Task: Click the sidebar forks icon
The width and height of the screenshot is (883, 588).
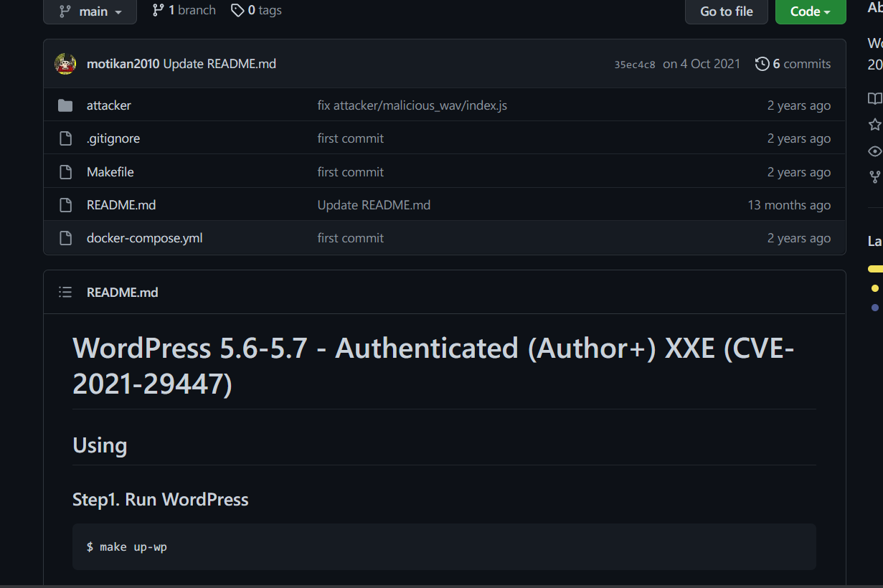Action: [x=875, y=177]
